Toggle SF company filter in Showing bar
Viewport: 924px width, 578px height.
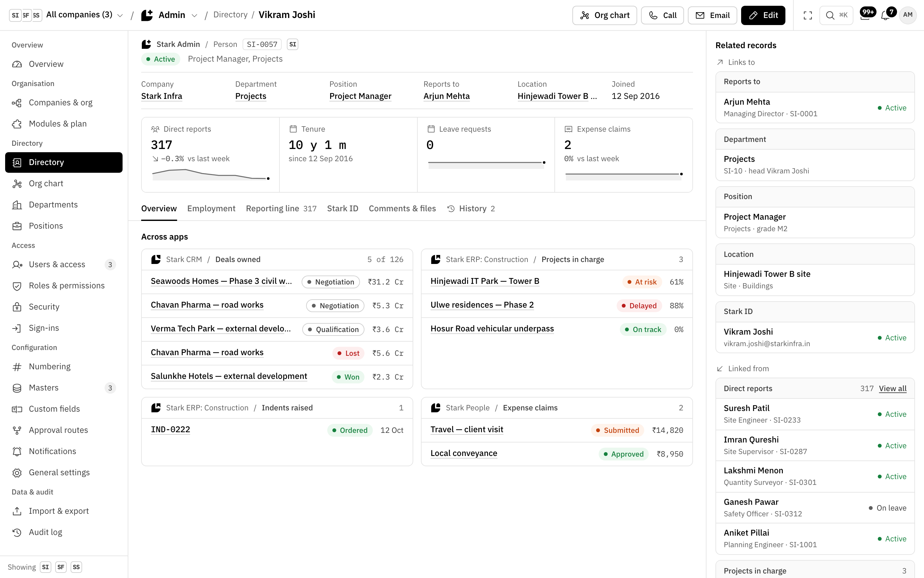[x=61, y=567]
